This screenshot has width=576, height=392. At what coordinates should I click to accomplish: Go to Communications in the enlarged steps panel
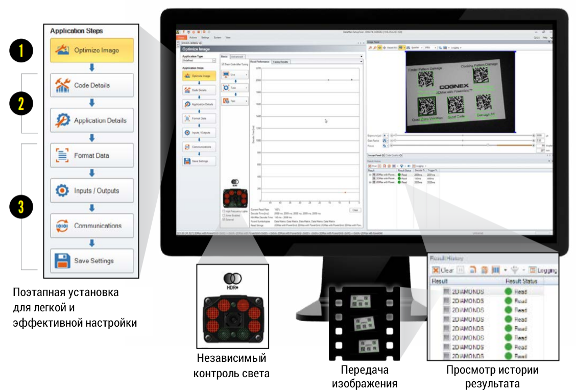pyautogui.click(x=92, y=226)
